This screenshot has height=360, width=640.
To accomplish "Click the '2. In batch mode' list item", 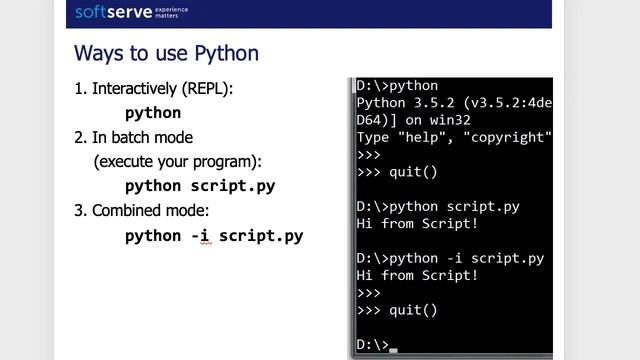I will (133, 138).
